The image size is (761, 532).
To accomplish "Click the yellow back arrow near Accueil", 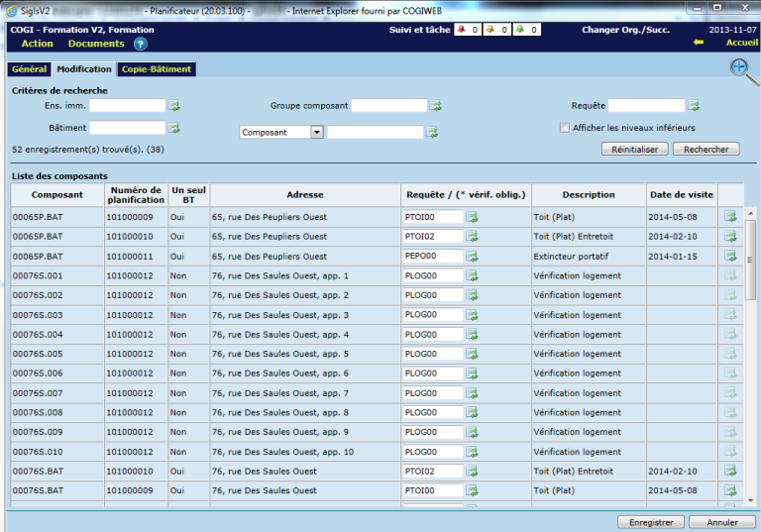I will pos(699,44).
